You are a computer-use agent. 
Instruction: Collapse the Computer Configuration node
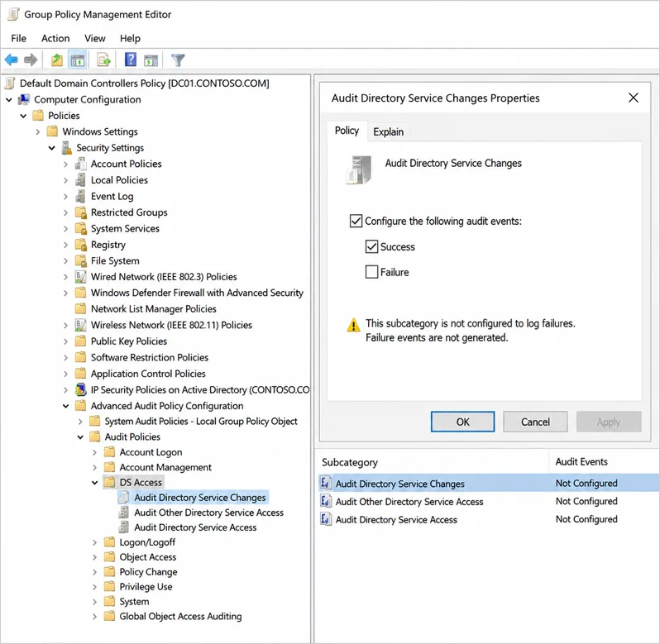click(x=9, y=100)
